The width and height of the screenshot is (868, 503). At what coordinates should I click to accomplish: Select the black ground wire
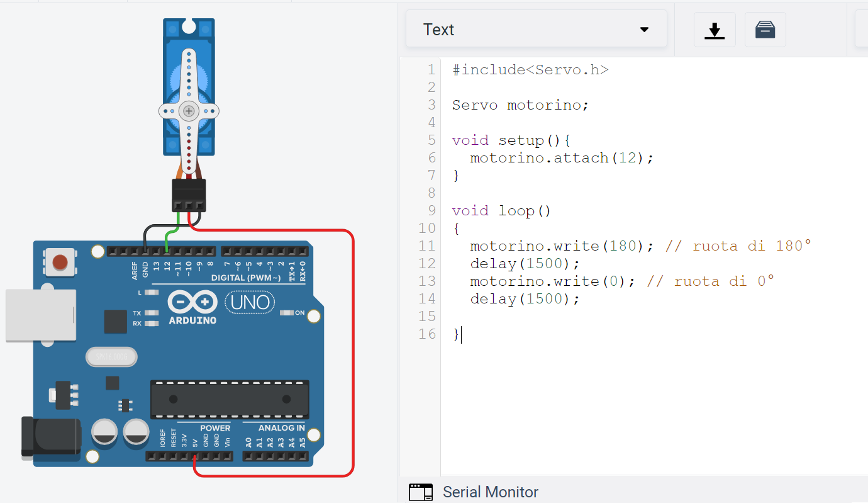coord(170,225)
